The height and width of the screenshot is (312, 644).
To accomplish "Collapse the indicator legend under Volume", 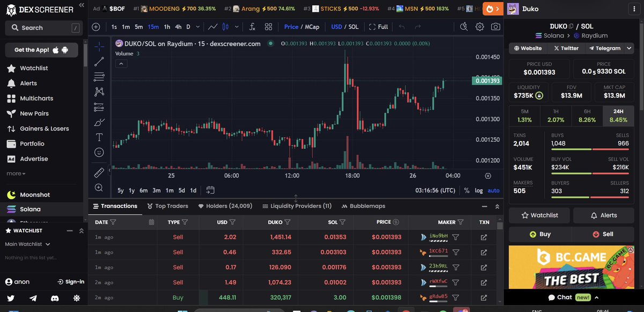I will coord(121,63).
